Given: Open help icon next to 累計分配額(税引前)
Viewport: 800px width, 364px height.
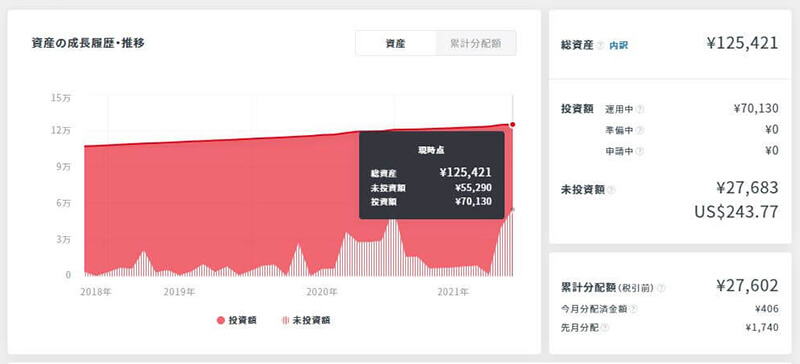Looking at the screenshot, I should (661, 288).
